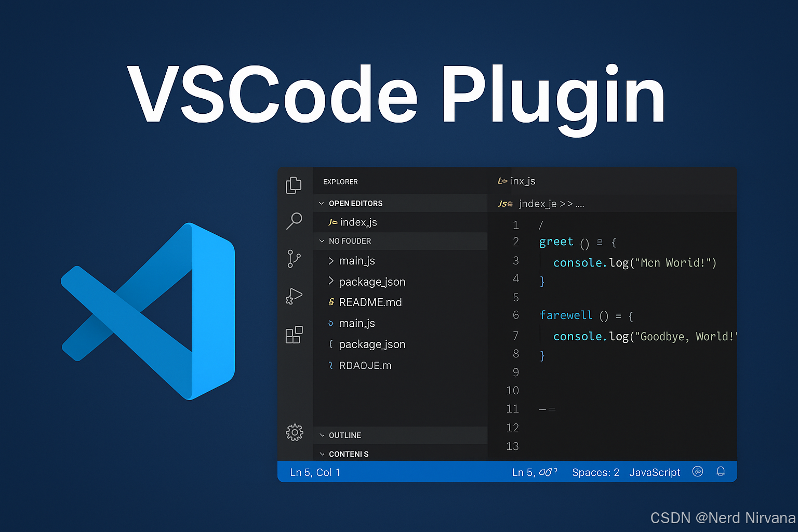Screen dimensions: 798x532
Task: Click the "Mcn World!" string on line 3
Action: [672, 263]
